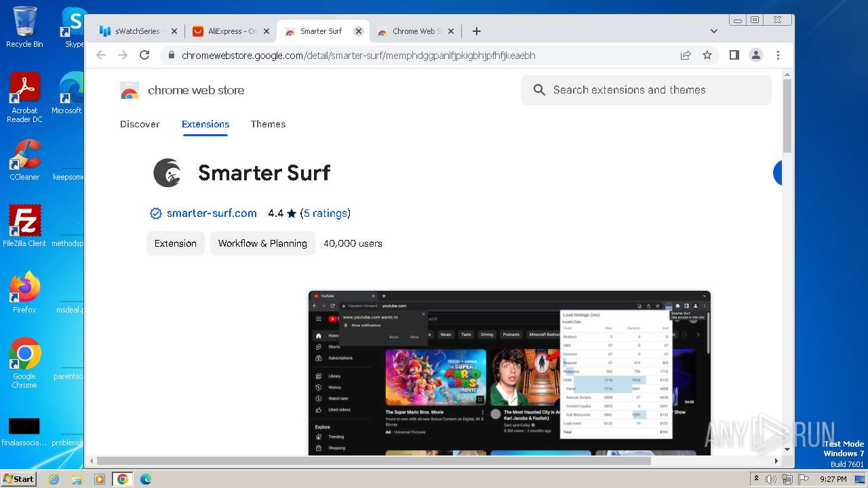Open the Extensions section
Screen dimensions: 868x488
tap(205, 124)
